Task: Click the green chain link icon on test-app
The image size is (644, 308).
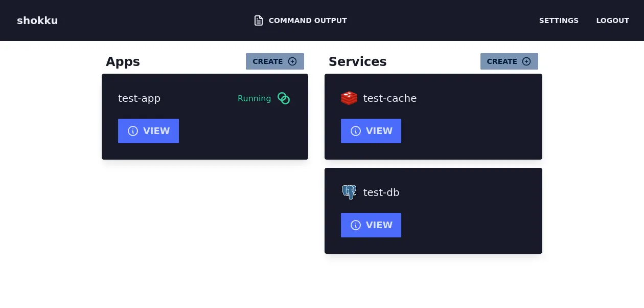Action: [x=284, y=98]
